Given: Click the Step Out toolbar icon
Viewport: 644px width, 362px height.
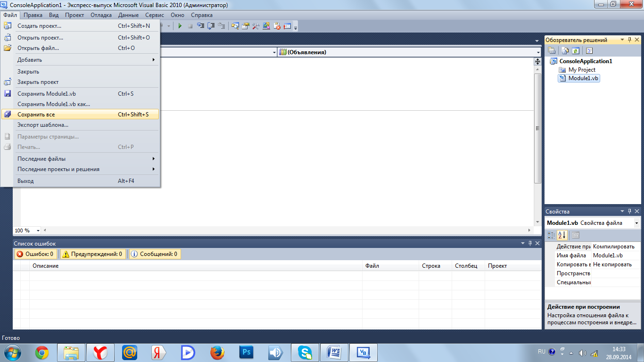Looking at the screenshot, I should coord(221,26).
